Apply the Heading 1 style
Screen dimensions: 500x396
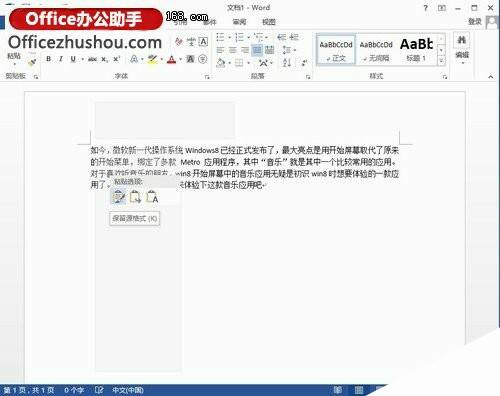416,50
